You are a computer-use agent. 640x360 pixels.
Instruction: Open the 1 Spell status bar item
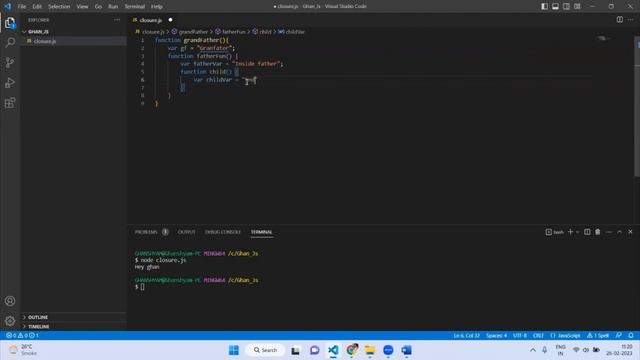pyautogui.click(x=598, y=336)
